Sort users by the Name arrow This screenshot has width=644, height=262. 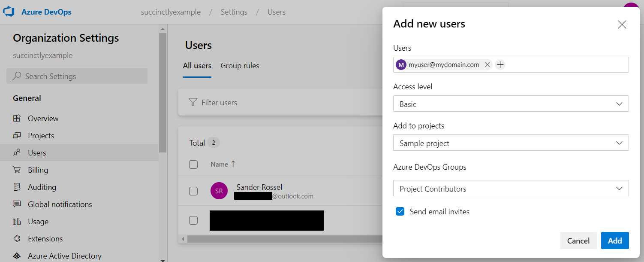point(233,164)
